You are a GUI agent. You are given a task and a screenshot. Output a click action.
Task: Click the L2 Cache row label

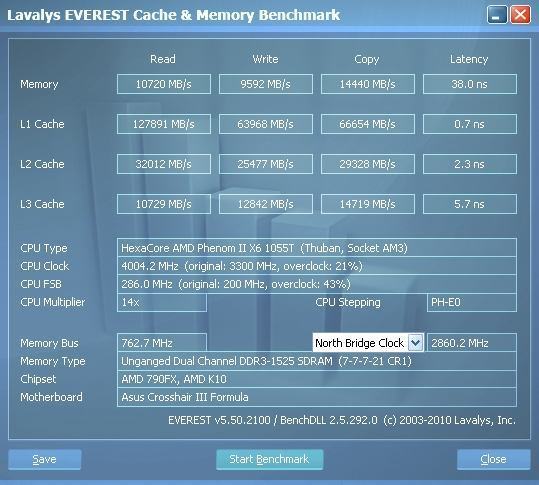pyautogui.click(x=42, y=164)
